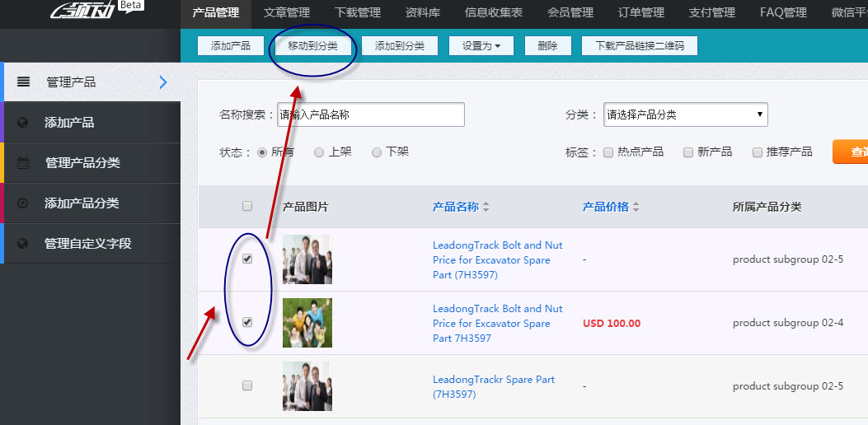
Task: Toggle the select-all checkbox in table header
Action: 247,207
